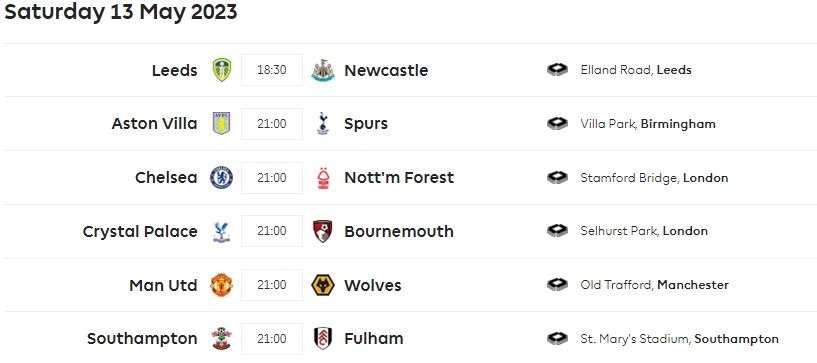Select the Man Utd red crest
Image resolution: width=817 pixels, height=363 pixels.
(221, 285)
